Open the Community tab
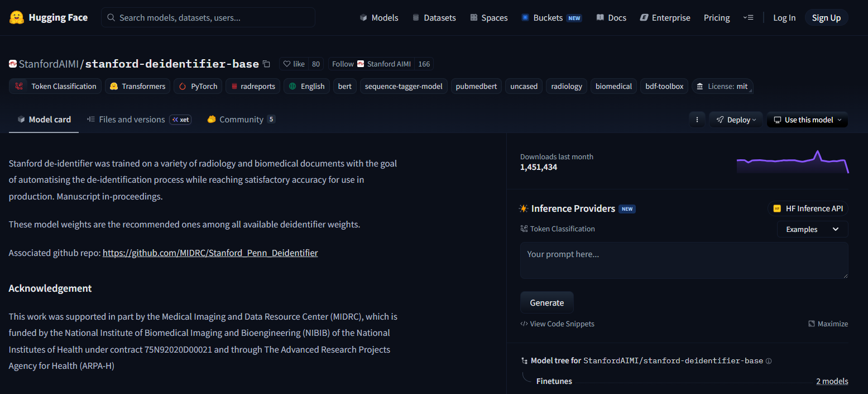 [x=241, y=120]
